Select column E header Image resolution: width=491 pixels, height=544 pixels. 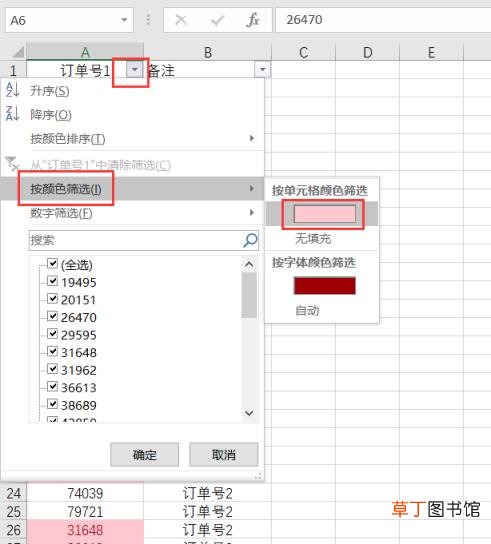[431, 52]
